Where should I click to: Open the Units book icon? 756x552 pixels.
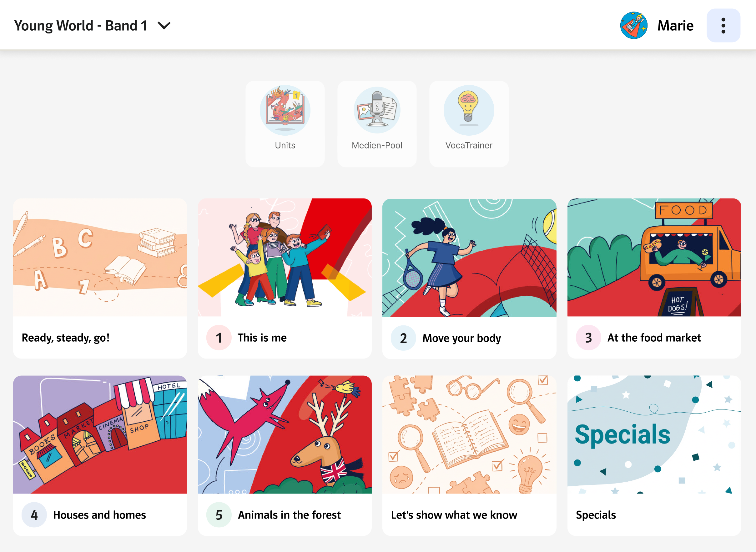[x=285, y=110]
